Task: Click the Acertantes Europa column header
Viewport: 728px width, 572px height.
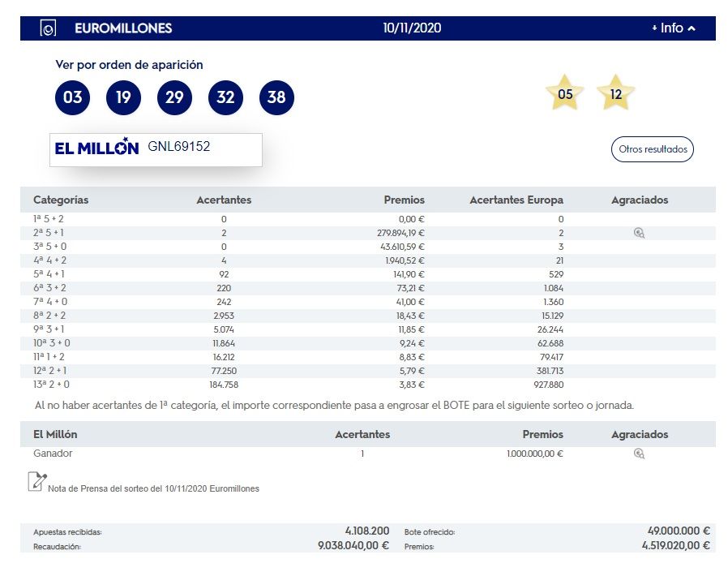Action: click(516, 200)
